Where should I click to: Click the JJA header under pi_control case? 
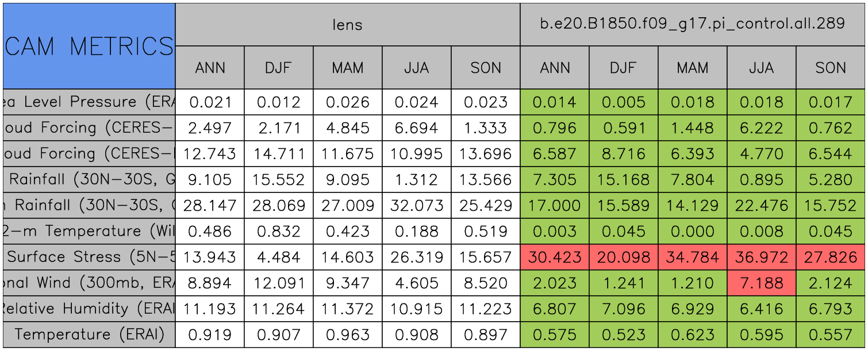pos(761,68)
